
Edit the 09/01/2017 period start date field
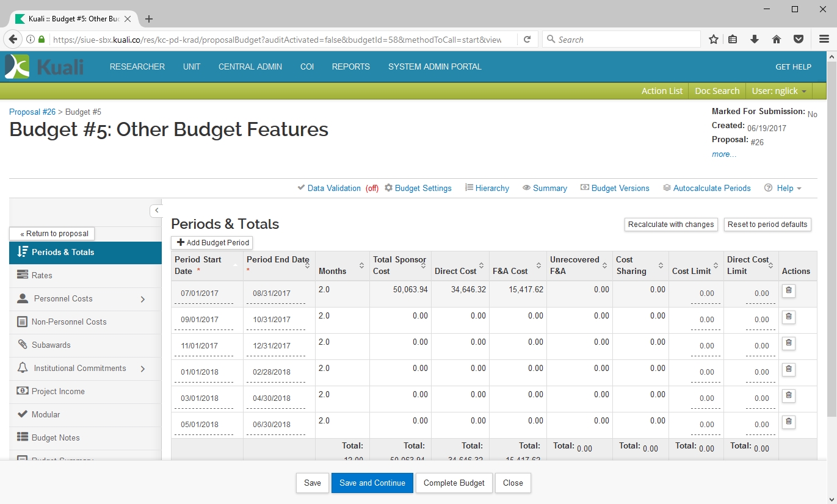pyautogui.click(x=200, y=320)
